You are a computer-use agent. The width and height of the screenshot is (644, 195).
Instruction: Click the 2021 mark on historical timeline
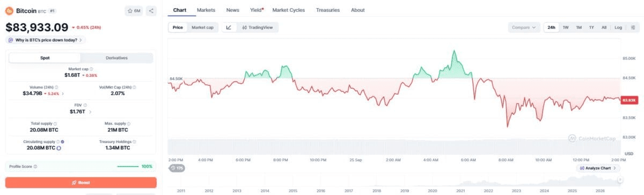coord(460,191)
